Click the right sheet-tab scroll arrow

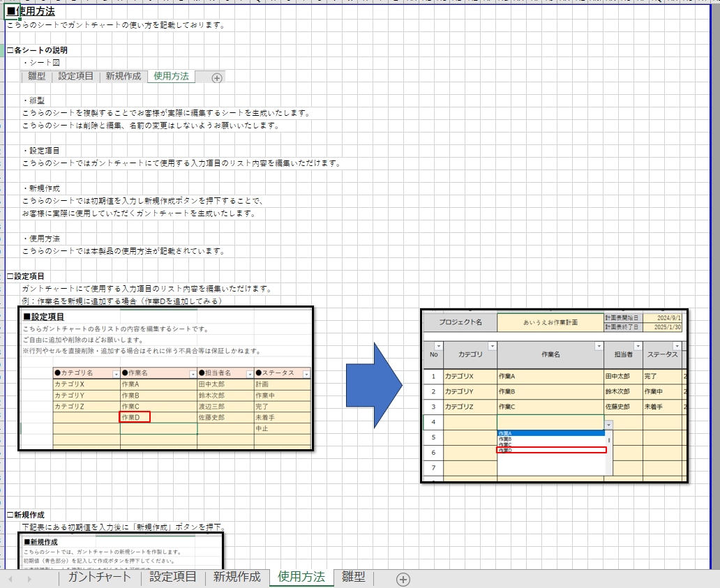(x=29, y=579)
